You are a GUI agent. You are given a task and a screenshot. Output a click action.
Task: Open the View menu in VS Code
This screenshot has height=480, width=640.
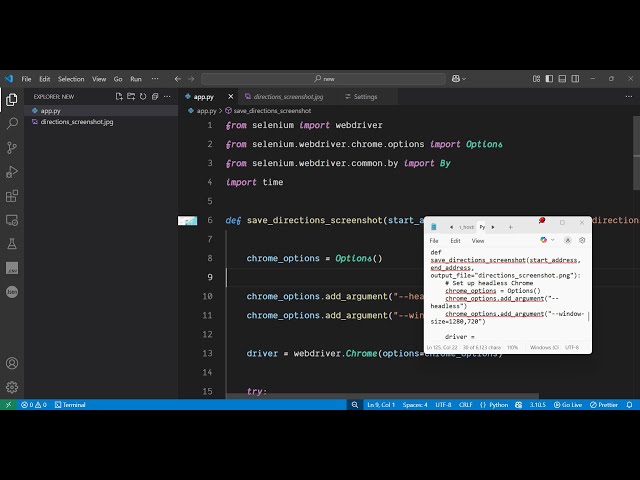point(99,79)
